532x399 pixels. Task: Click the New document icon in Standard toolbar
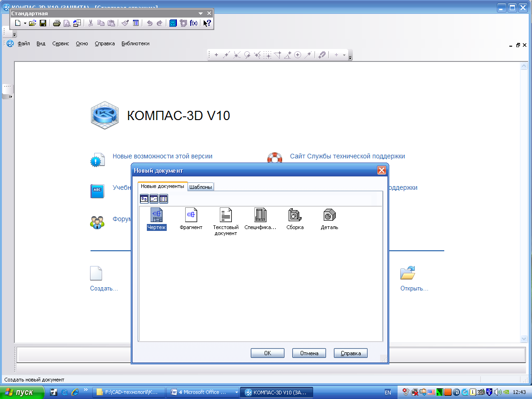click(18, 23)
